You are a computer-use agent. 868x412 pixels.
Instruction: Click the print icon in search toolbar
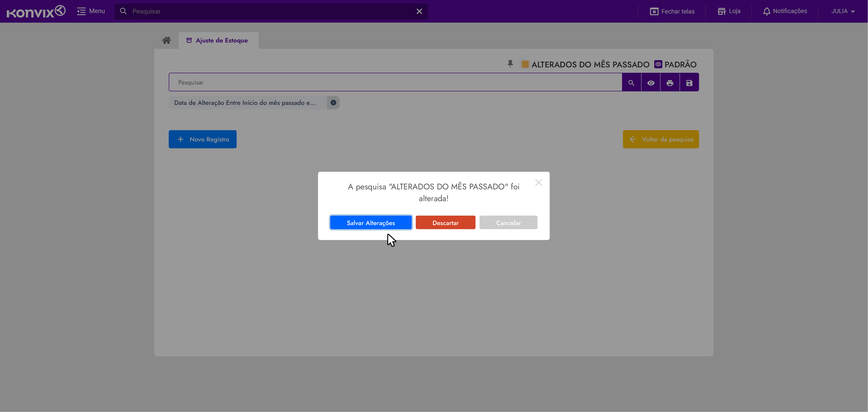670,82
